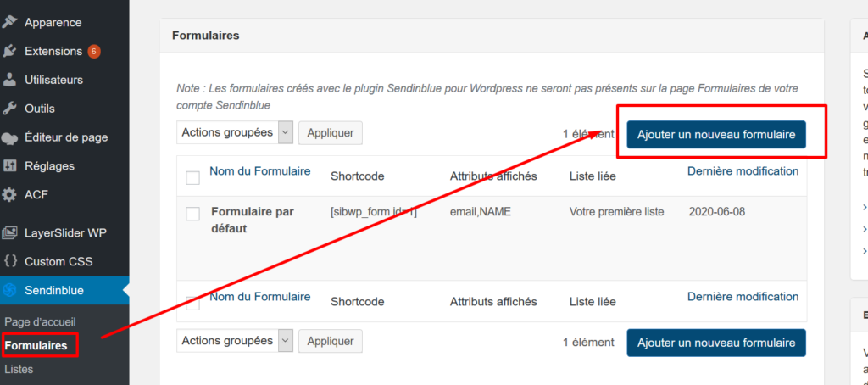Screen dimensions: 868x385
Task: Select the Sendinblue sidebar menu
Action: click(64, 290)
